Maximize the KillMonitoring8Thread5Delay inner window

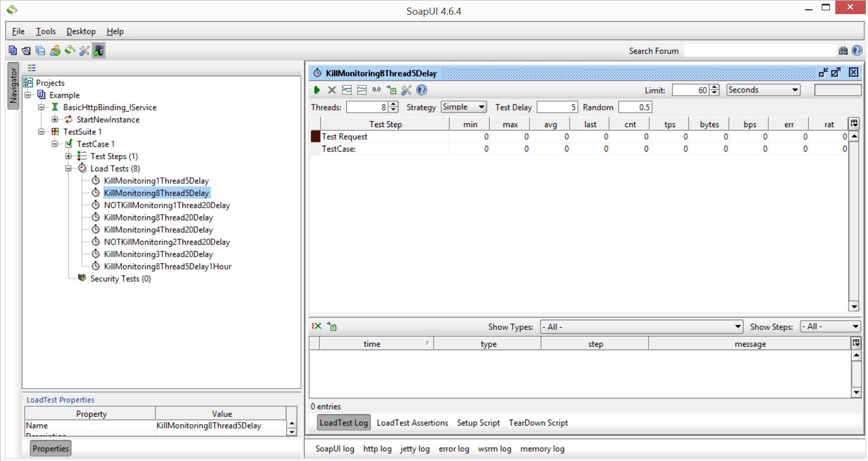[x=836, y=72]
